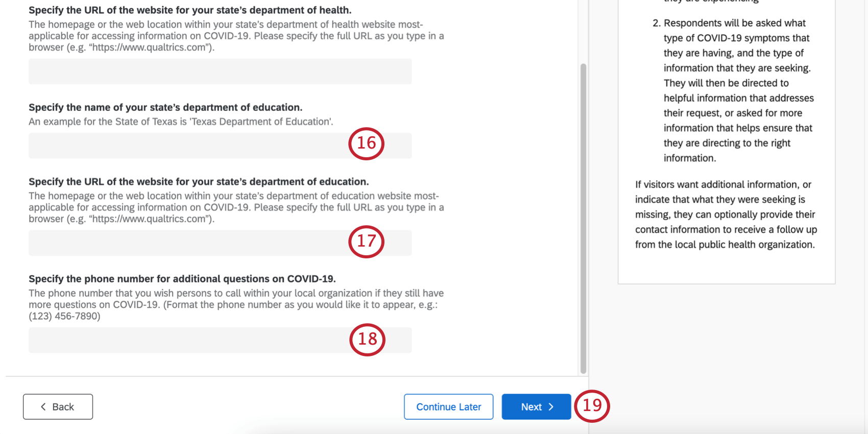Screen dimensions: 868x434
Task: Click the right chevron on Next button
Action: [551, 407]
